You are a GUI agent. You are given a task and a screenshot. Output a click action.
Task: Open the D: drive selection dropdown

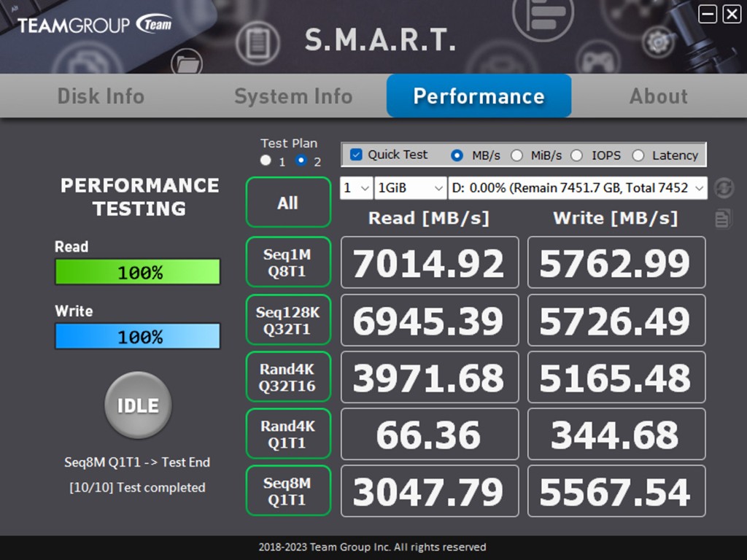click(x=577, y=188)
